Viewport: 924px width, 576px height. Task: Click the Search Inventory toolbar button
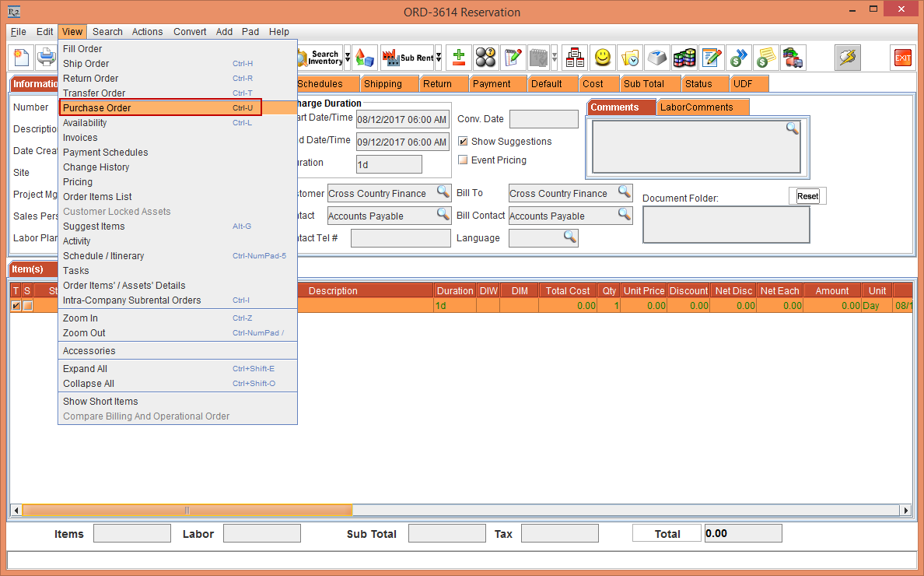coord(320,58)
